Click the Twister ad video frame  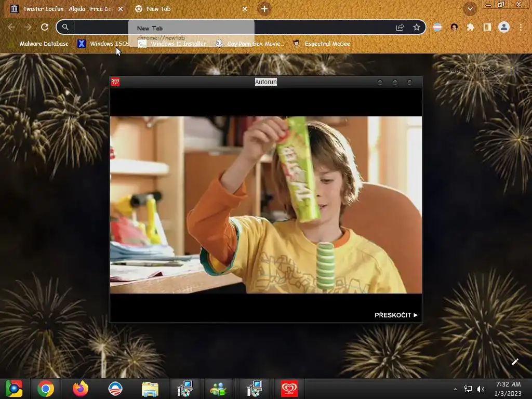click(x=266, y=205)
